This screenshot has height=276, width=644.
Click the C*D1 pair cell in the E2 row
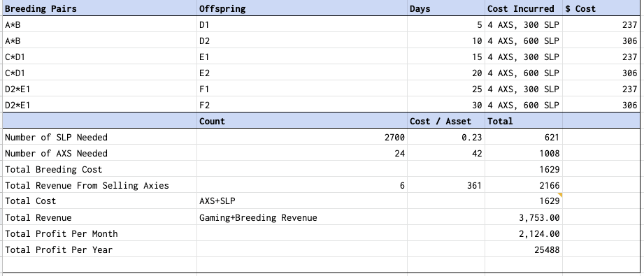(99, 72)
